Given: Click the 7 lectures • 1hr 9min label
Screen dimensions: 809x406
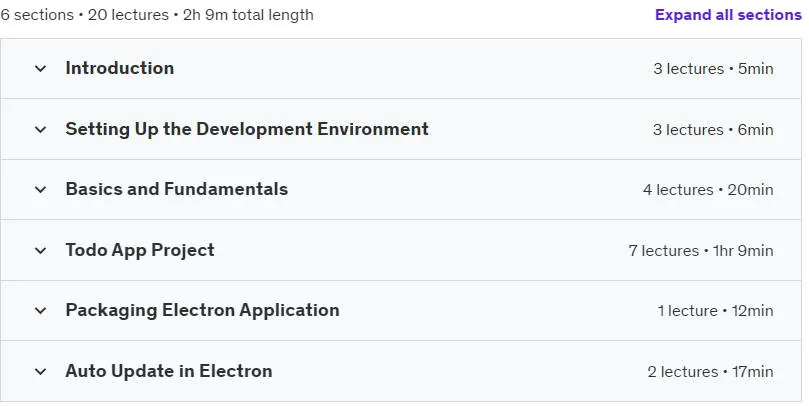Looking at the screenshot, I should click(x=701, y=251).
